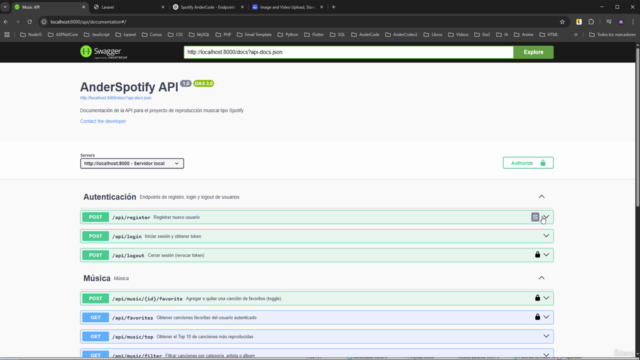Viewport: 640px width, 360px height.
Task: Close the Spotify AnderCode tab
Action: (x=242, y=7)
